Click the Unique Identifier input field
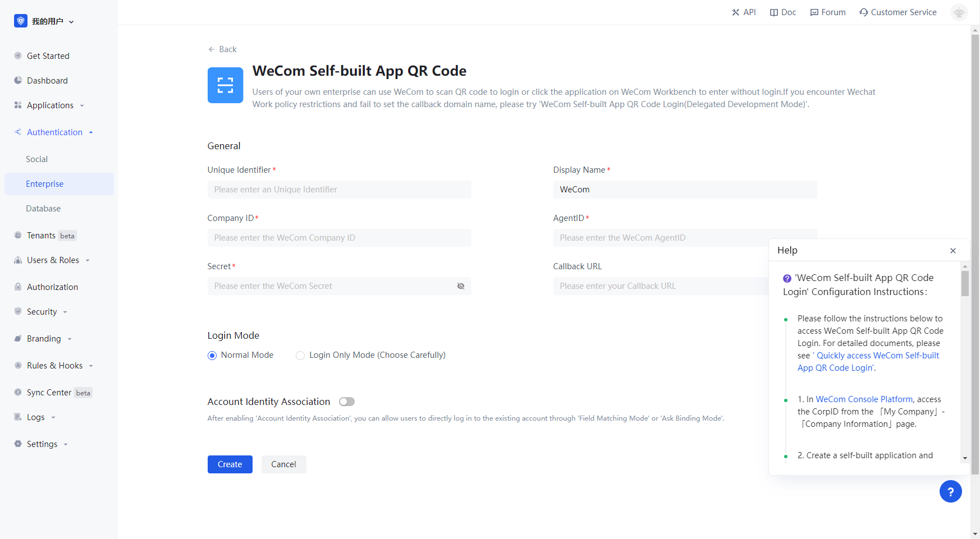980x539 pixels. (339, 189)
